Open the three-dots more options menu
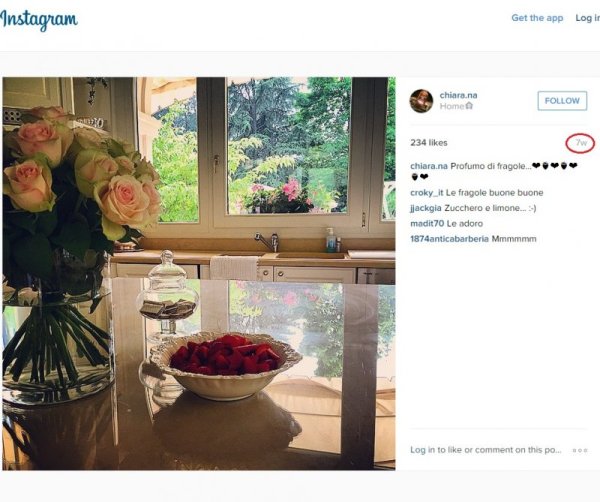Viewport: 600px width, 502px height. coord(580,450)
